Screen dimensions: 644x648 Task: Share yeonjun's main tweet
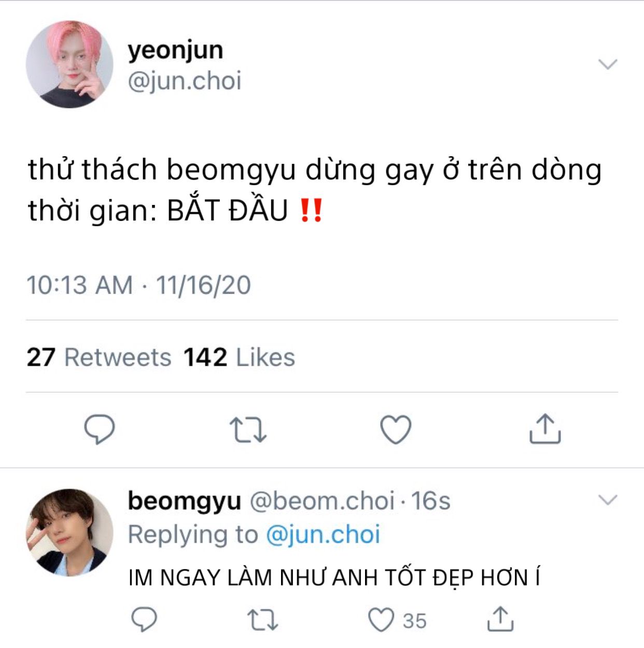click(x=545, y=429)
